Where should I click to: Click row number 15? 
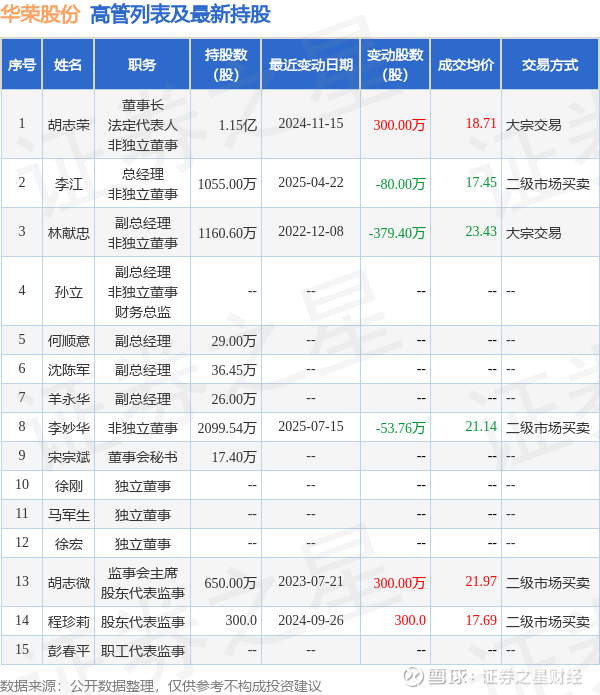click(x=22, y=649)
